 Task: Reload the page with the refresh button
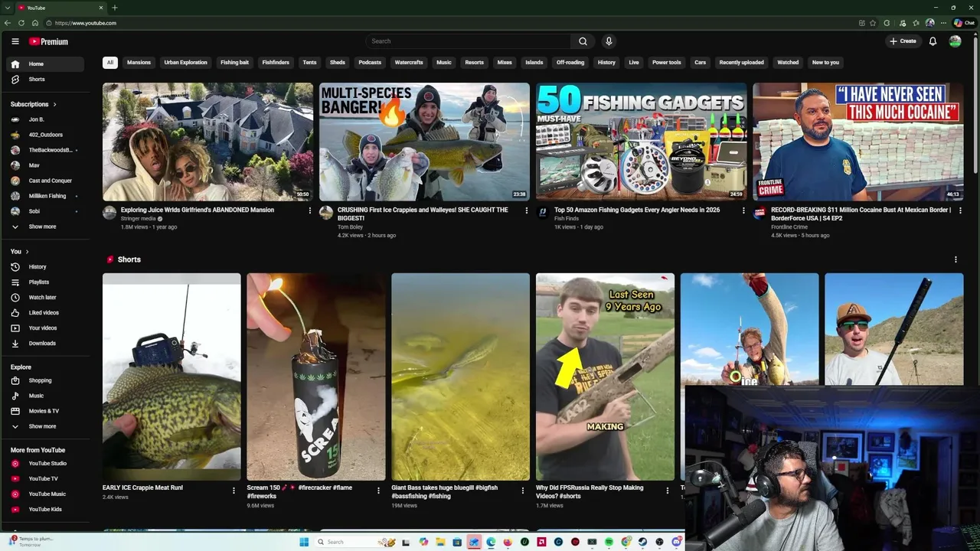pyautogui.click(x=21, y=23)
